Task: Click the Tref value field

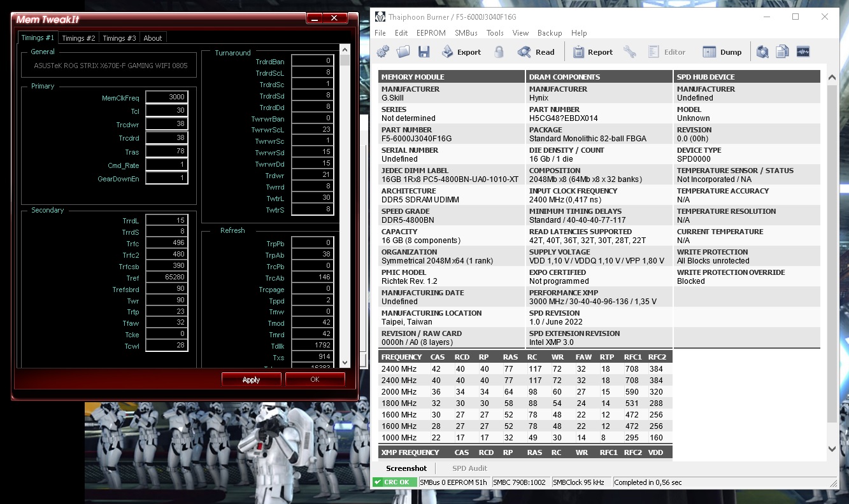Action: (x=167, y=277)
